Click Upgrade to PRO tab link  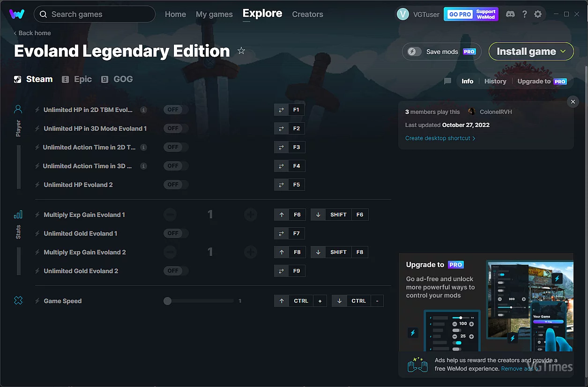click(x=542, y=81)
